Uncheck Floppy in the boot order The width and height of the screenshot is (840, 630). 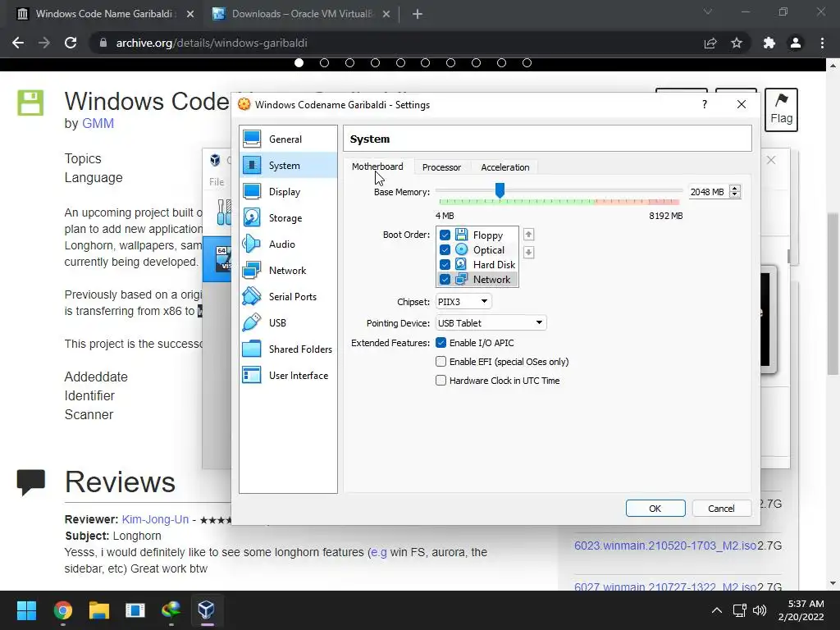(445, 235)
